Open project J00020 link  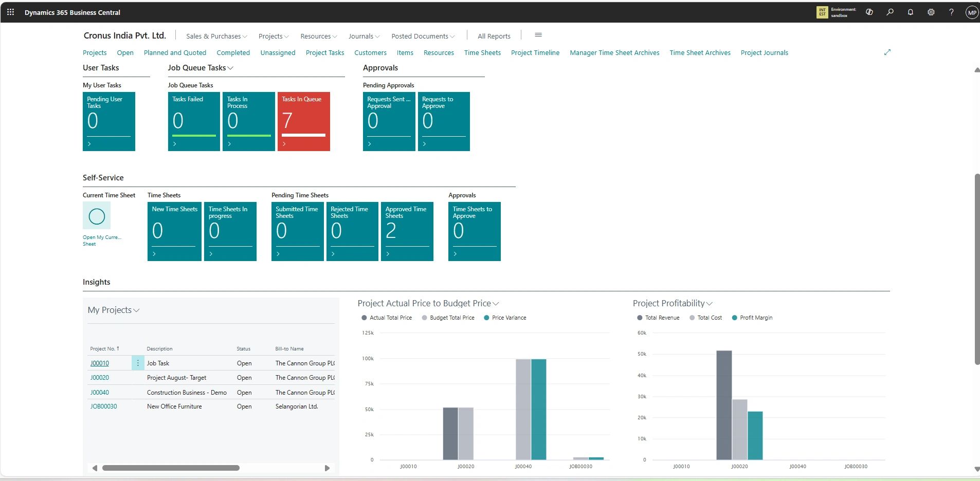click(x=100, y=377)
